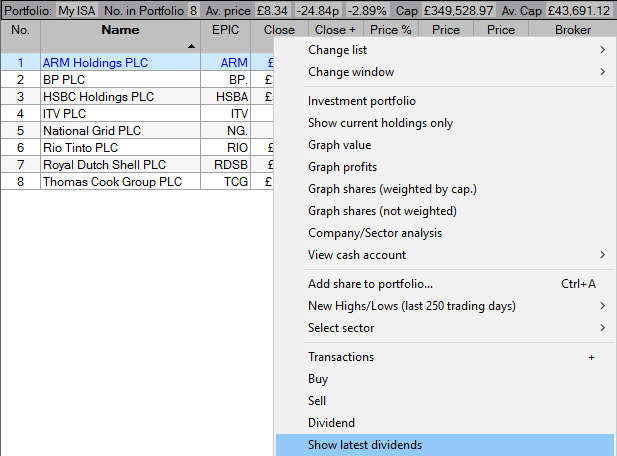This screenshot has height=456, width=617.
Task: Click the EPIC column header
Action: click(226, 31)
